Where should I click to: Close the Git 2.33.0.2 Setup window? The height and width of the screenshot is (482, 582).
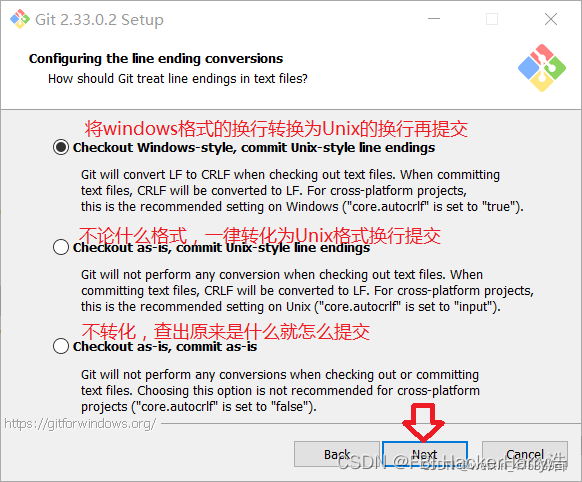tap(550, 19)
